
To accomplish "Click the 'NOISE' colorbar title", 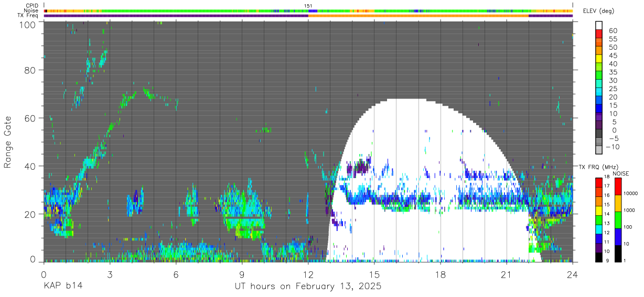I will pyautogui.click(x=620, y=173).
